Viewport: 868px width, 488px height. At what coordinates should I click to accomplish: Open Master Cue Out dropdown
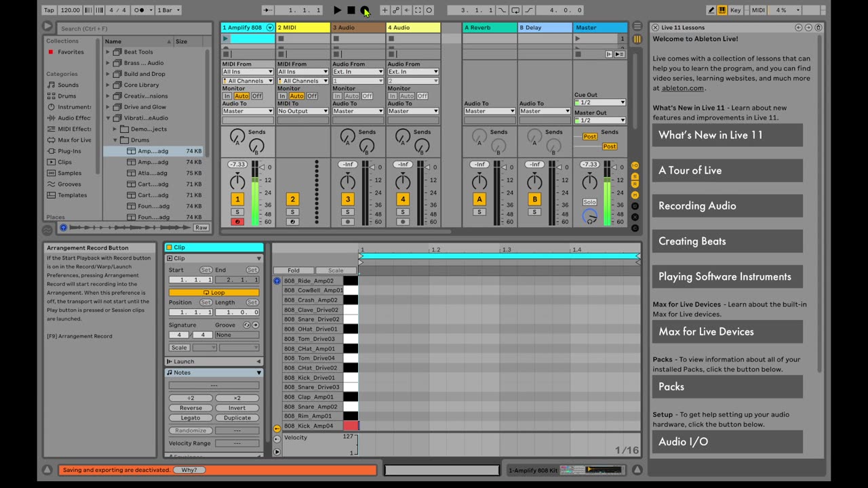[x=599, y=102]
